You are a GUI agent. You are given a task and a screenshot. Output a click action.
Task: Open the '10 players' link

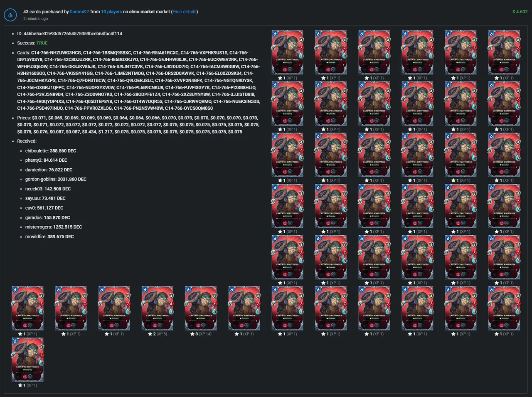click(111, 12)
